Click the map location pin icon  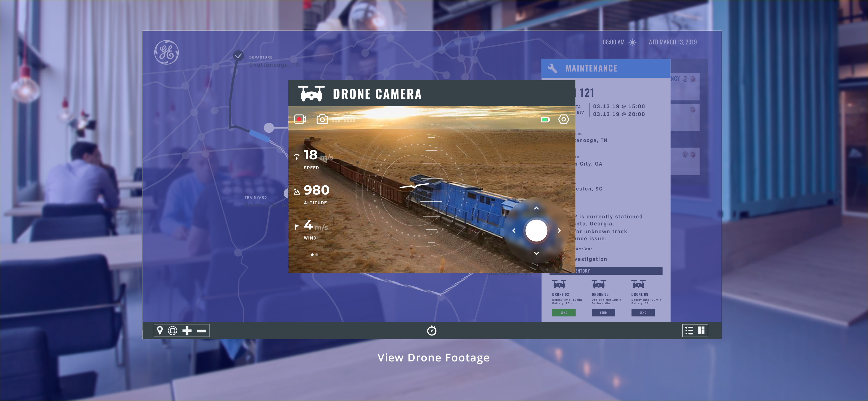(x=160, y=330)
